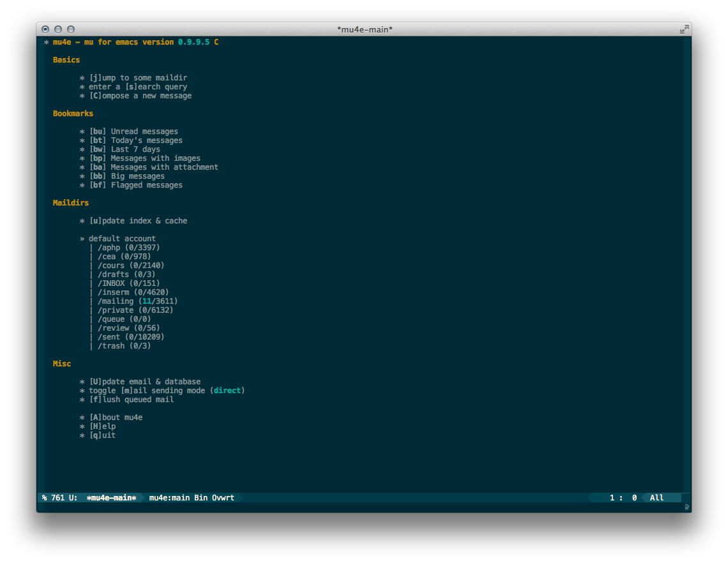Image resolution: width=728 pixels, height=563 pixels.
Task: Click '[U]pdate email & database'
Action: click(145, 382)
